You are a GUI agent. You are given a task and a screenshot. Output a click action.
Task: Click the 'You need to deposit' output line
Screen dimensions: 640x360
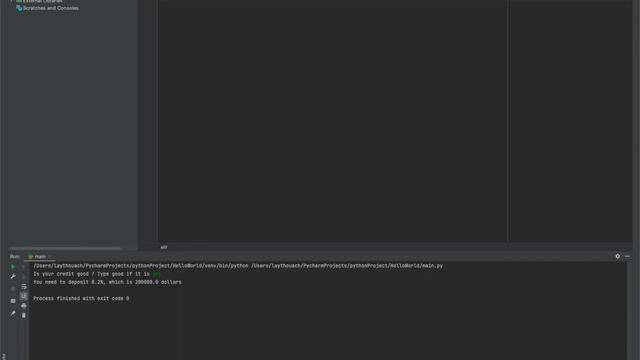click(107, 282)
